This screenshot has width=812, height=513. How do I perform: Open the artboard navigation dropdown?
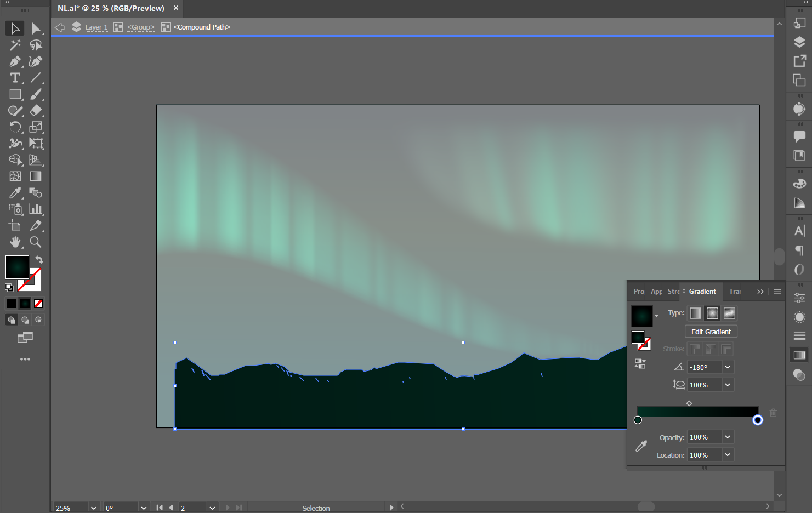point(212,508)
